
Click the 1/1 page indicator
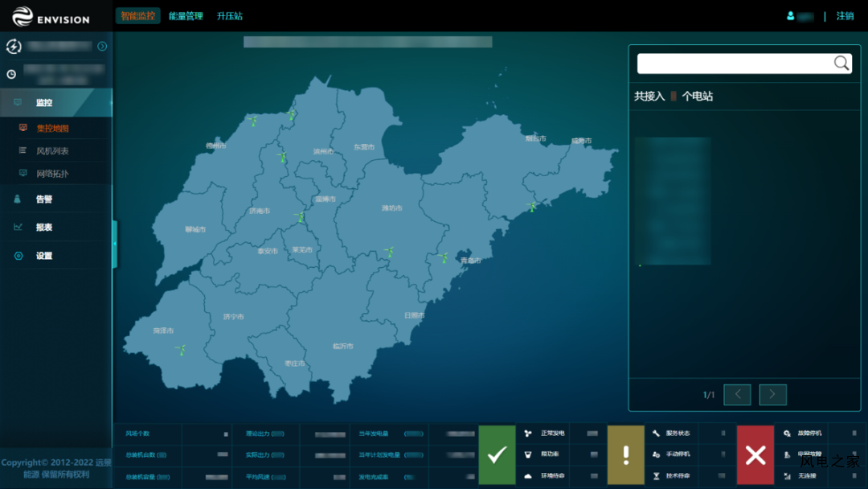coord(709,395)
